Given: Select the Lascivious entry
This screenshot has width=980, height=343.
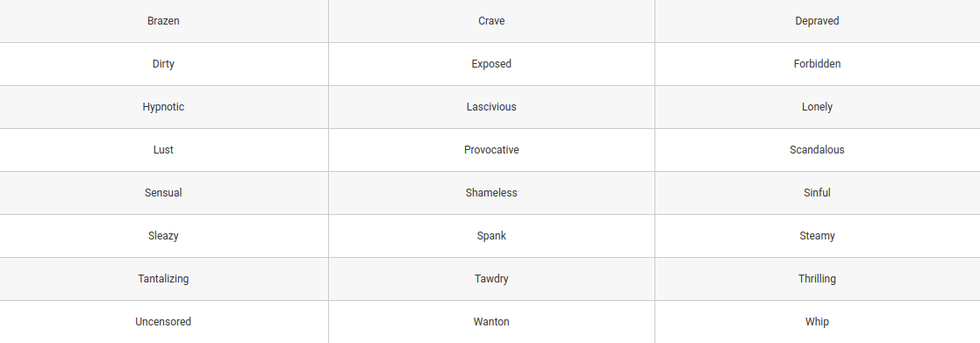Looking at the screenshot, I should coord(491,107).
